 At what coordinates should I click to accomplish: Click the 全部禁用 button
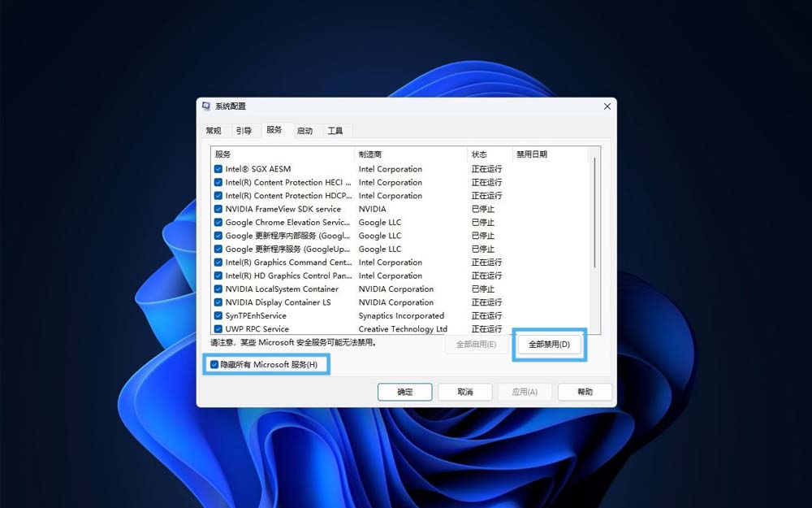[x=549, y=345]
